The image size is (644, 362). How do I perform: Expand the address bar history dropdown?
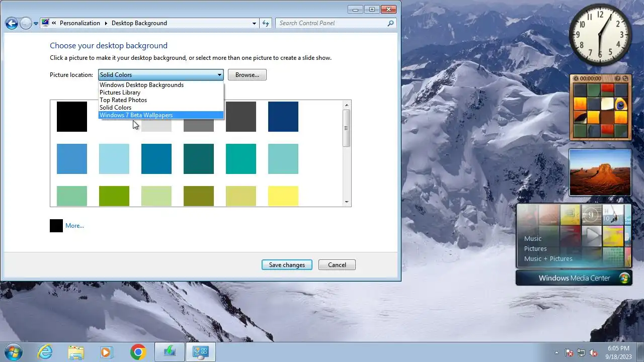[254, 23]
